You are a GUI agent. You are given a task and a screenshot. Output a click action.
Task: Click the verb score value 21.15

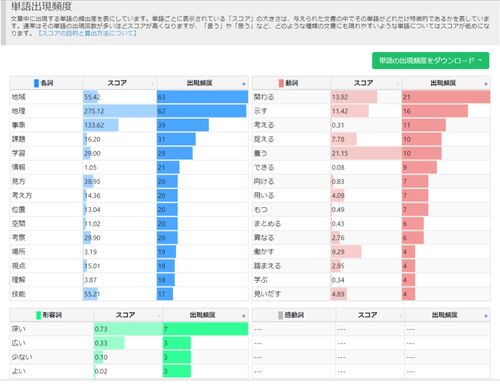click(340, 153)
